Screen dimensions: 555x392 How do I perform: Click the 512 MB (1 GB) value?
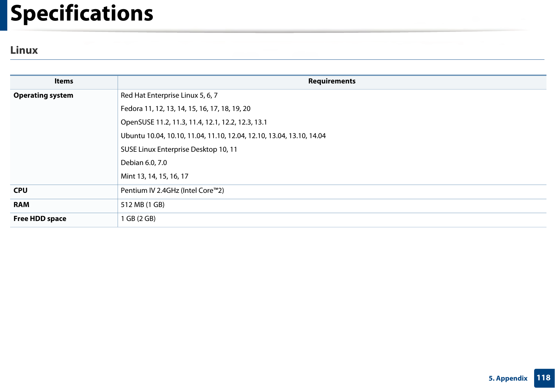coord(143,205)
